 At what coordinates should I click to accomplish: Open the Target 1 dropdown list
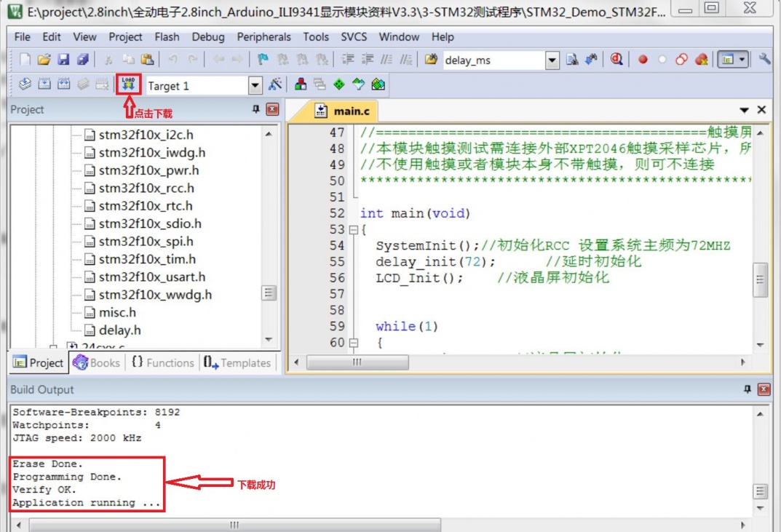coord(255,86)
